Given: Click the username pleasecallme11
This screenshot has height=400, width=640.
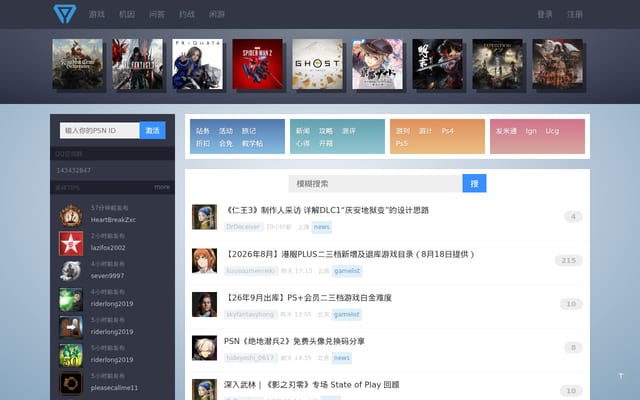Looking at the screenshot, I should click(x=114, y=388).
